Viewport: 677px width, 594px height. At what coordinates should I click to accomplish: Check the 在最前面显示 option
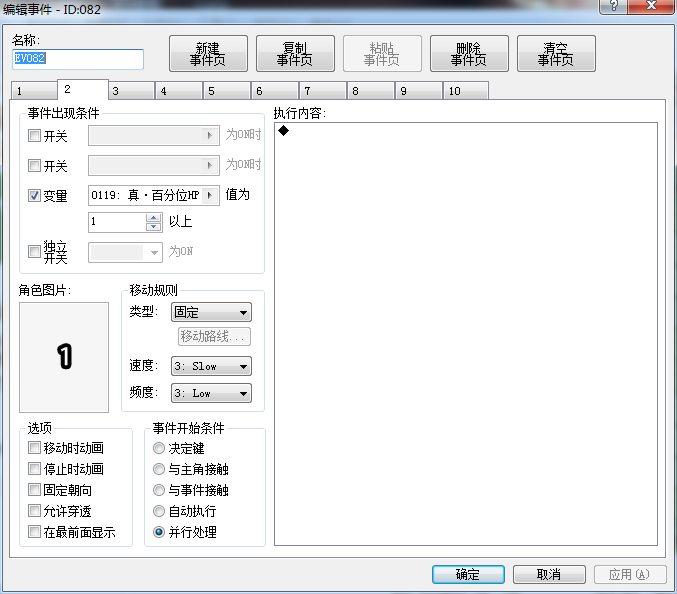[34, 532]
